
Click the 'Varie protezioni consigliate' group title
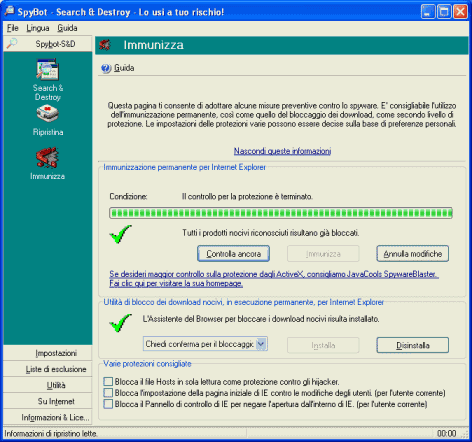147,364
